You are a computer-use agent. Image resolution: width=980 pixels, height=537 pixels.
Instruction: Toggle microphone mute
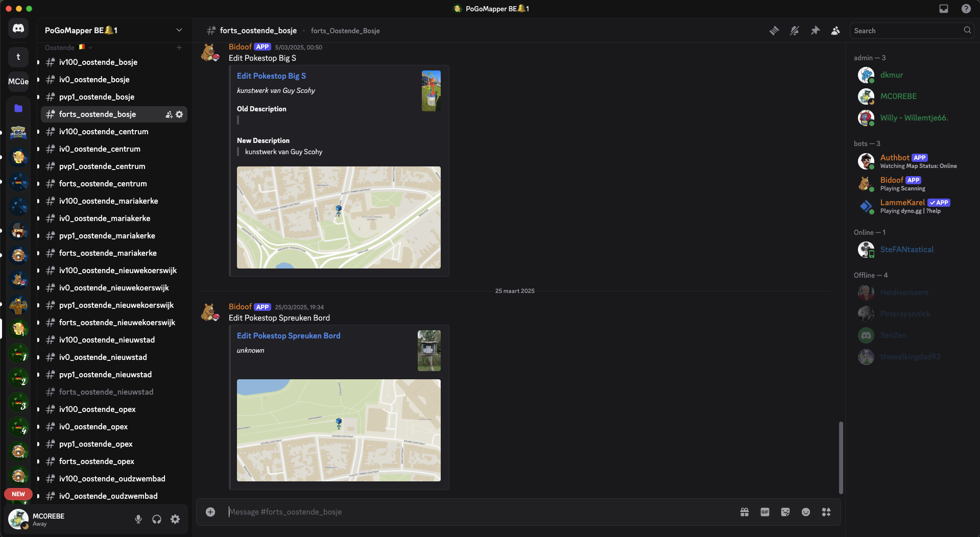pos(138,519)
